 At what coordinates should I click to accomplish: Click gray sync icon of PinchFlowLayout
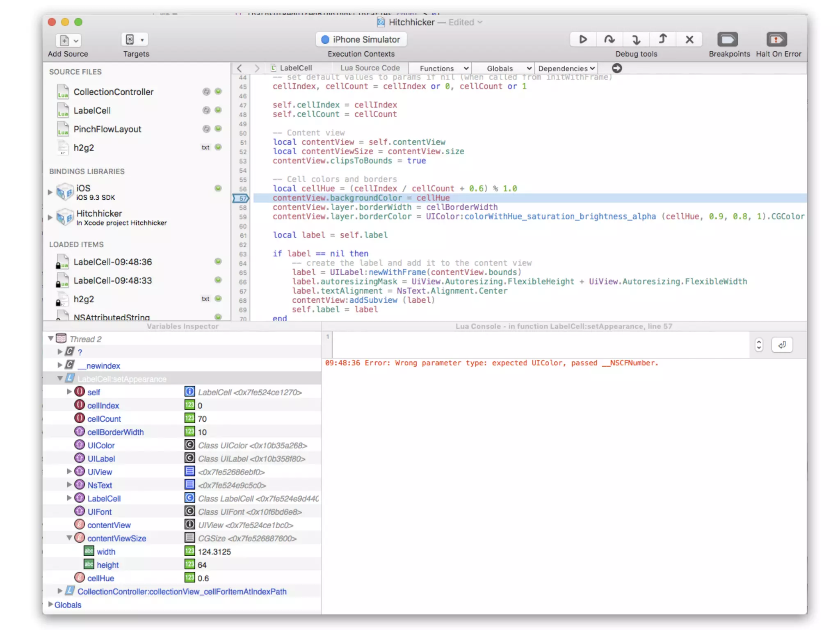(206, 129)
